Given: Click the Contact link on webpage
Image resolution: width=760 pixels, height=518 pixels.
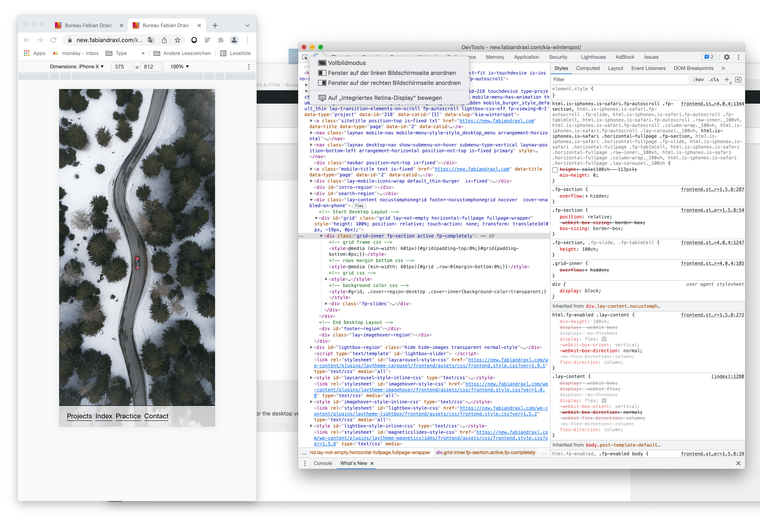Looking at the screenshot, I should coord(156,416).
